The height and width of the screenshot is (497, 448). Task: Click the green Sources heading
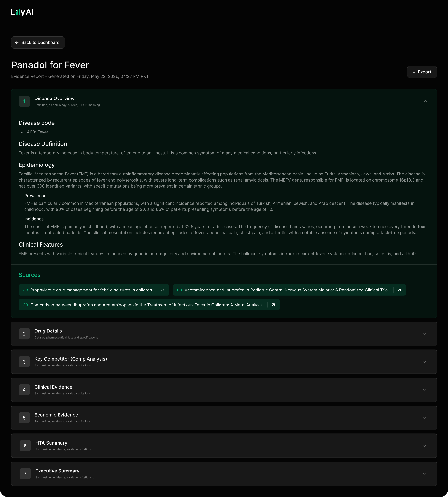point(30,275)
